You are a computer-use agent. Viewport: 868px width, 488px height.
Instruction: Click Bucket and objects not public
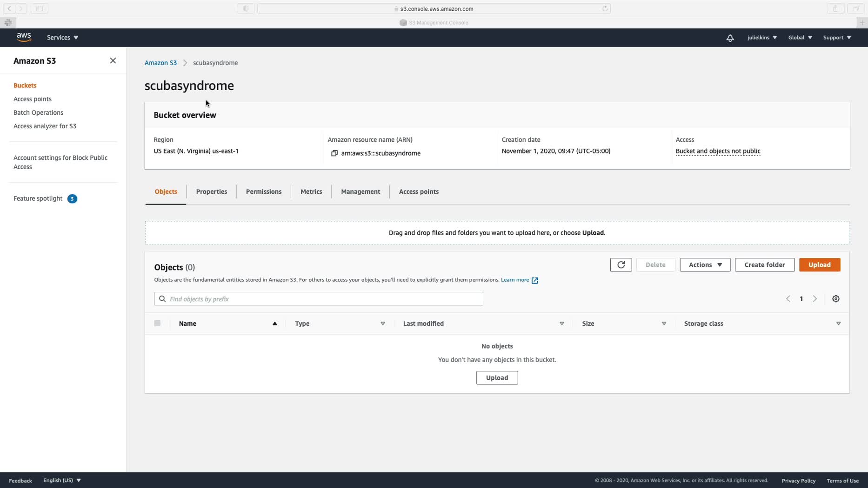(718, 151)
